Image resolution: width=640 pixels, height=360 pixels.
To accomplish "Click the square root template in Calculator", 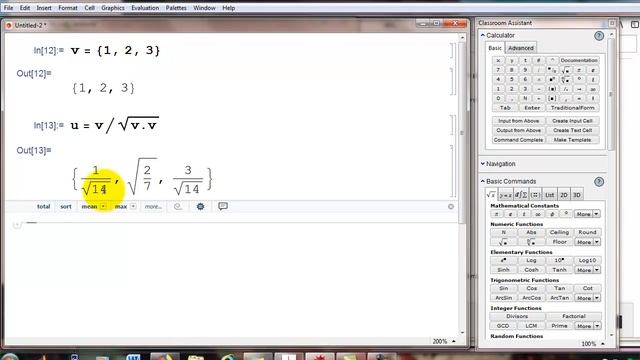I will point(565,70).
